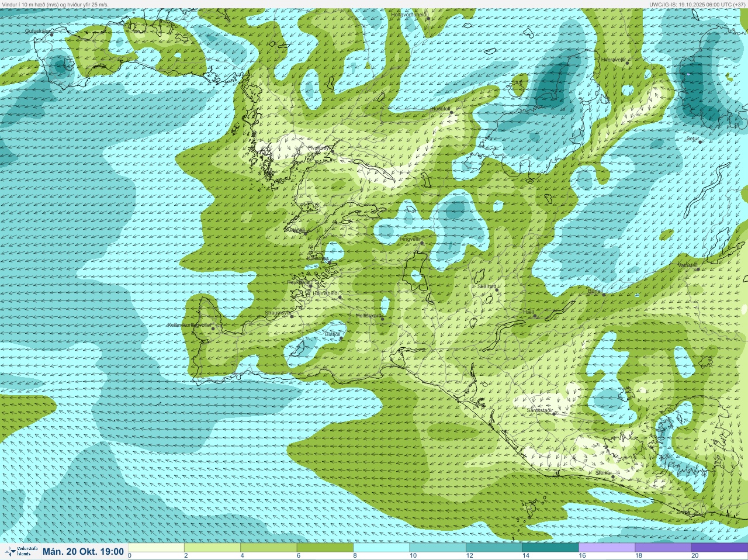Viewport: 748px width, 560px height.
Task: Select the 8–10 m/s legend color swatch
Action: click(382, 548)
